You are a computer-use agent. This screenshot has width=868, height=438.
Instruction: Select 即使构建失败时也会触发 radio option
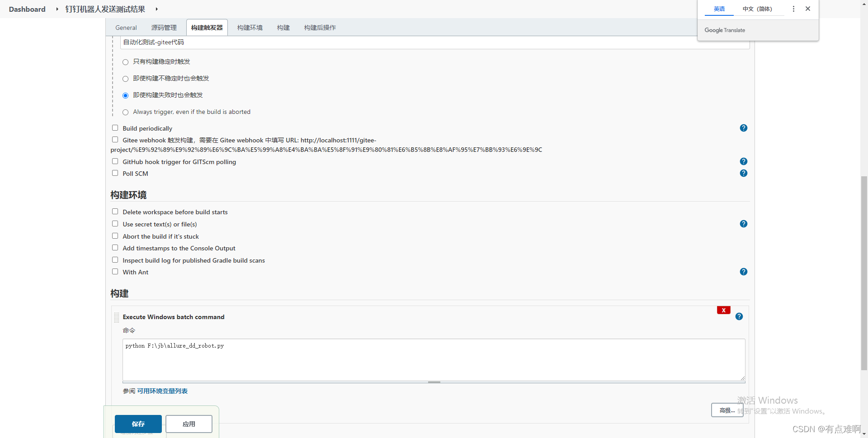[x=126, y=95]
